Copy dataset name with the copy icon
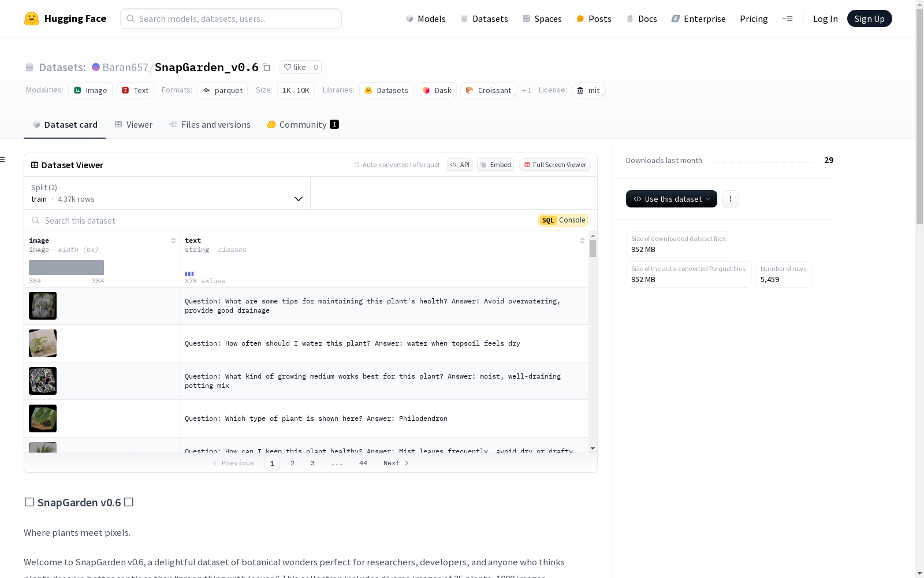This screenshot has height=578, width=924. (266, 67)
